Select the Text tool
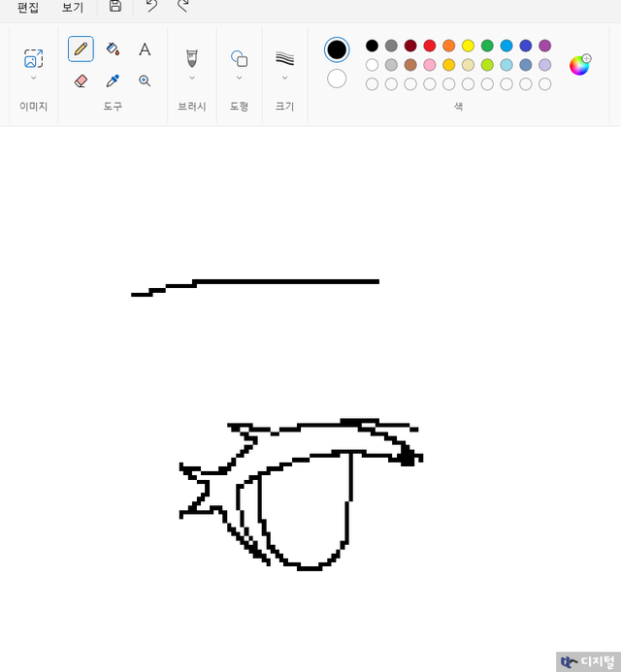This screenshot has width=621, height=672. [x=145, y=49]
